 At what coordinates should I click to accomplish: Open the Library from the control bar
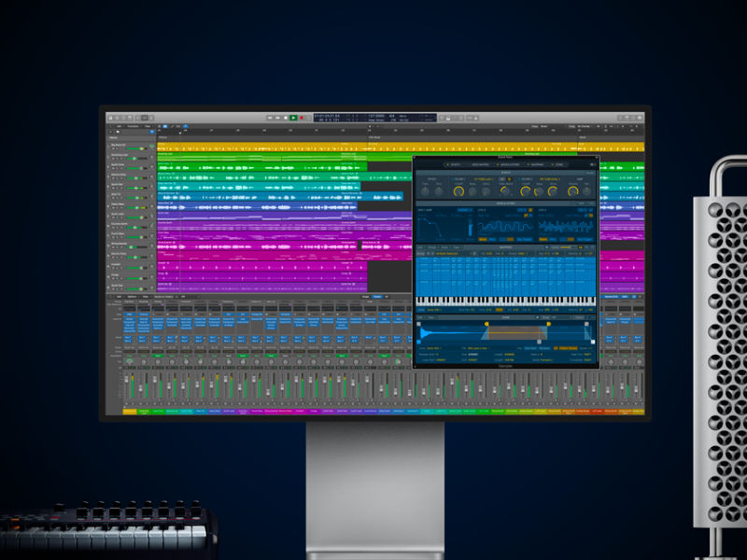(x=110, y=118)
